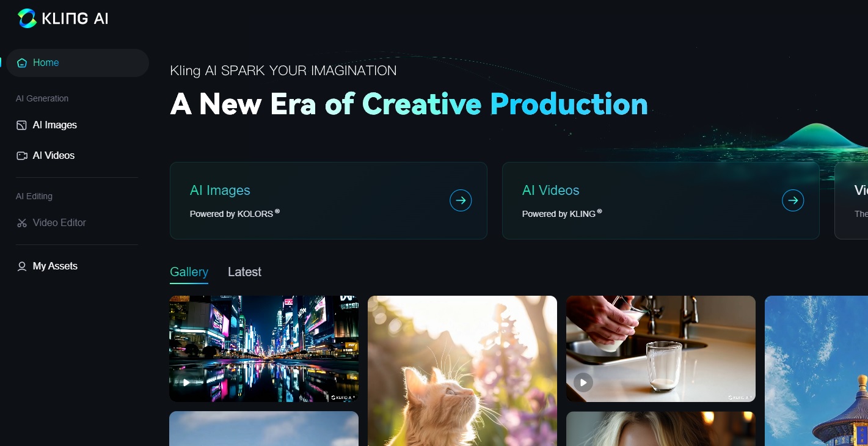Switch to the Latest tab
Viewport: 868px width, 446px height.
(x=244, y=272)
